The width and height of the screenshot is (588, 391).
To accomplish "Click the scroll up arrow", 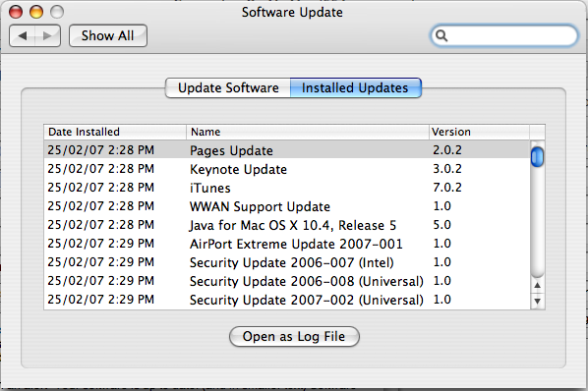I will pos(538,286).
